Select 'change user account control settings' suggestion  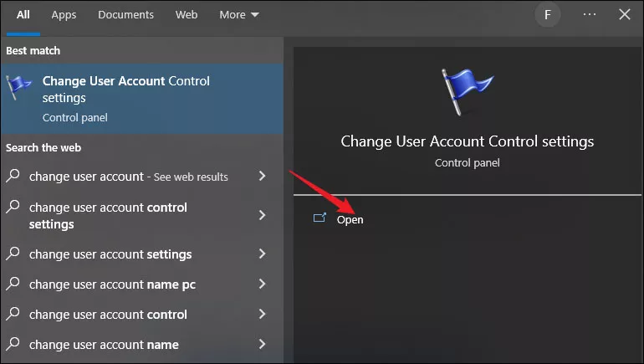click(108, 216)
